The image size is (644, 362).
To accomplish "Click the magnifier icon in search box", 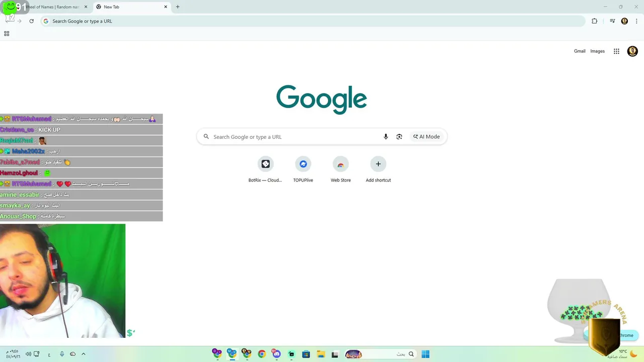I will click(206, 137).
